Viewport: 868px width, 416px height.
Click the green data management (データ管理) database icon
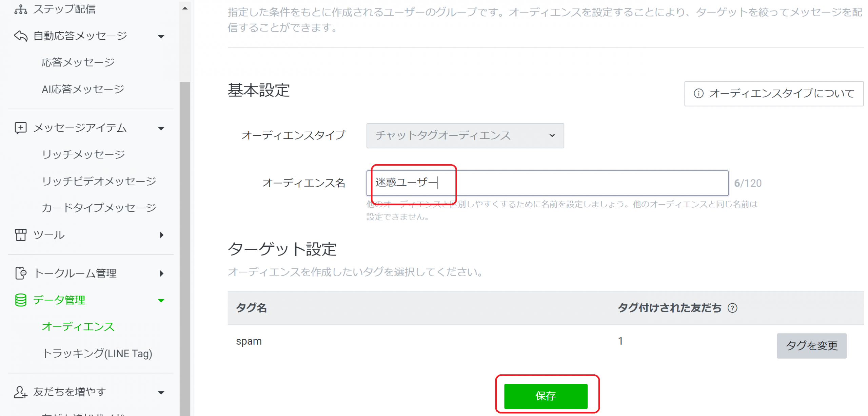[21, 300]
